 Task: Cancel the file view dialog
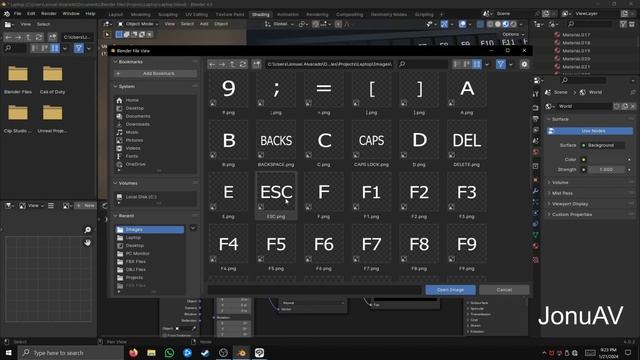[504, 290]
